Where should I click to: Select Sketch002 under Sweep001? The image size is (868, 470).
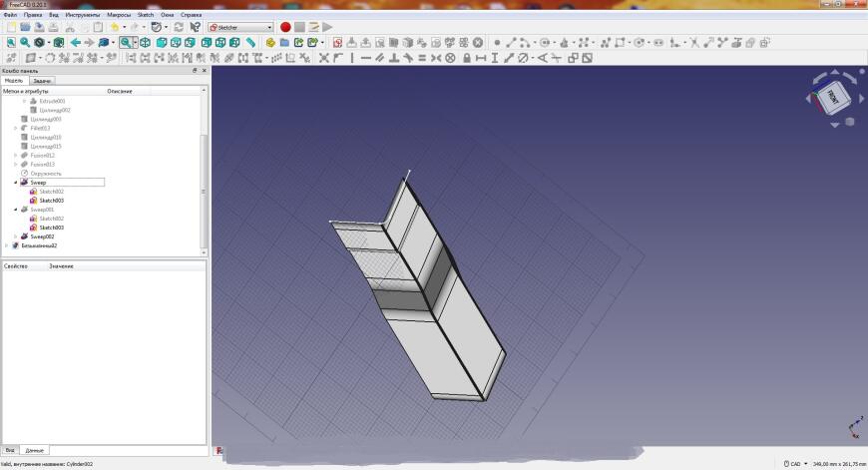click(x=51, y=219)
